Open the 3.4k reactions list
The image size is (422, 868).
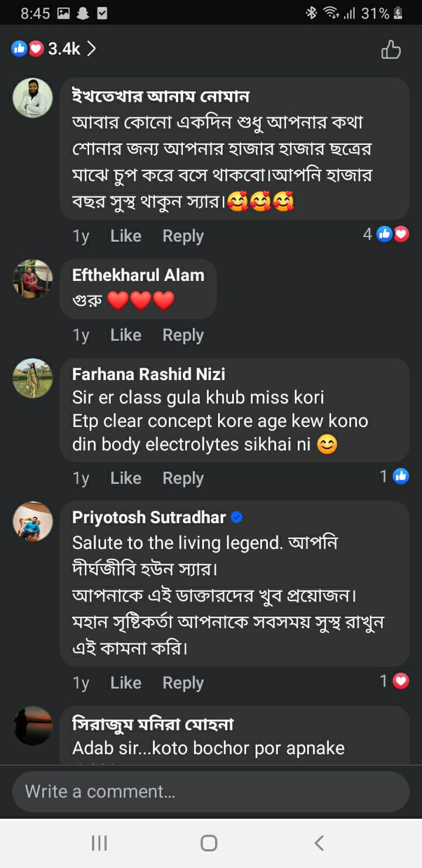(x=54, y=49)
